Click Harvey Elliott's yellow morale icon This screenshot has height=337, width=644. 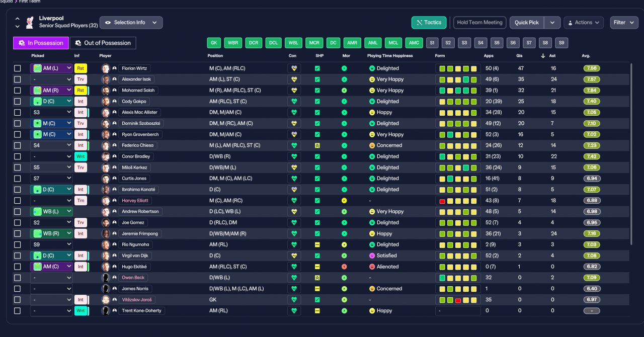pyautogui.click(x=344, y=201)
